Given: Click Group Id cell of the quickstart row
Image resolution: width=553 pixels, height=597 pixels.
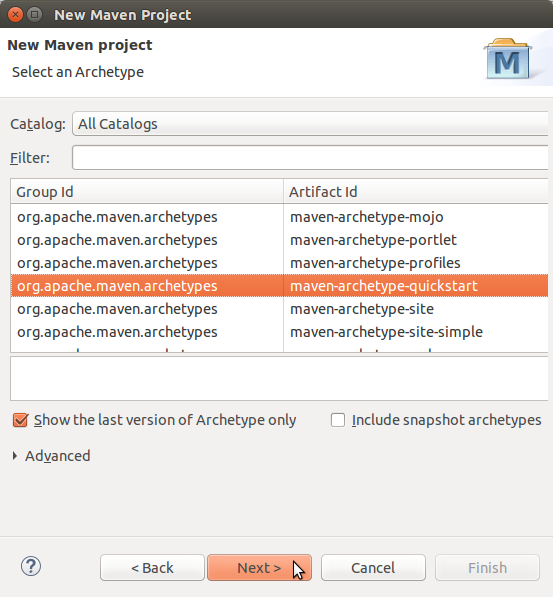Looking at the screenshot, I should [147, 286].
